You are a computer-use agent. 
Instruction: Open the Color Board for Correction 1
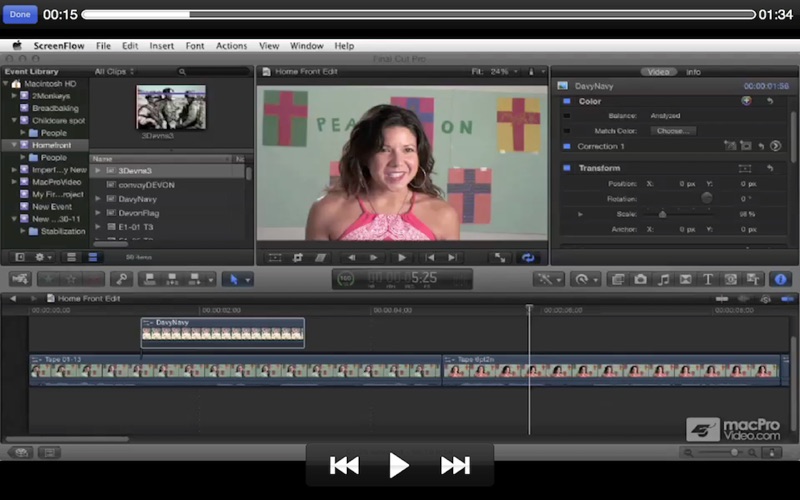click(x=776, y=146)
